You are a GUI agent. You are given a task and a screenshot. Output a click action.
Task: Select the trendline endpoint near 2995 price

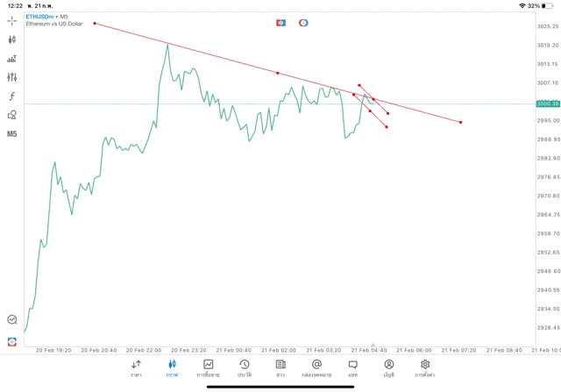click(x=460, y=122)
